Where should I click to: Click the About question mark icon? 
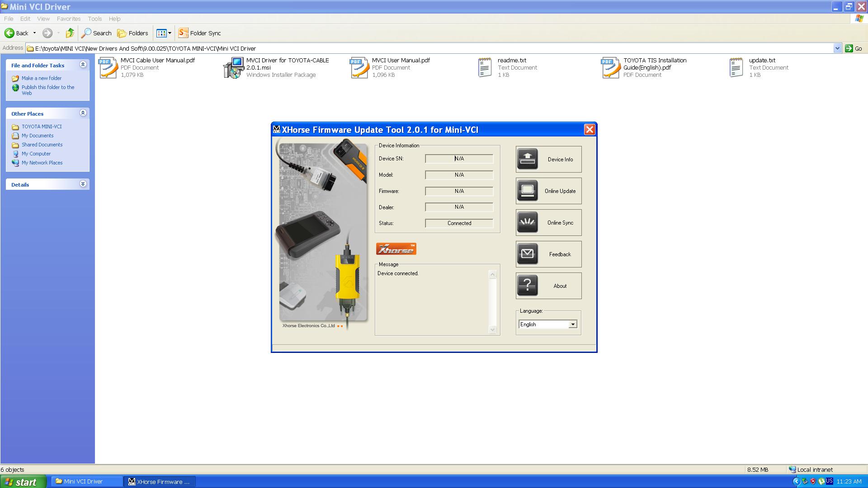[x=527, y=286]
